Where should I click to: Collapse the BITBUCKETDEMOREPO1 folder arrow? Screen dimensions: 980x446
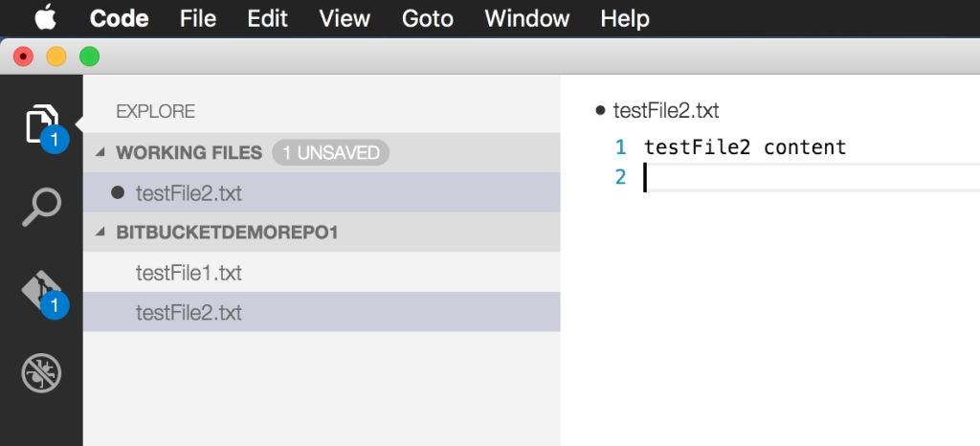[100, 233]
